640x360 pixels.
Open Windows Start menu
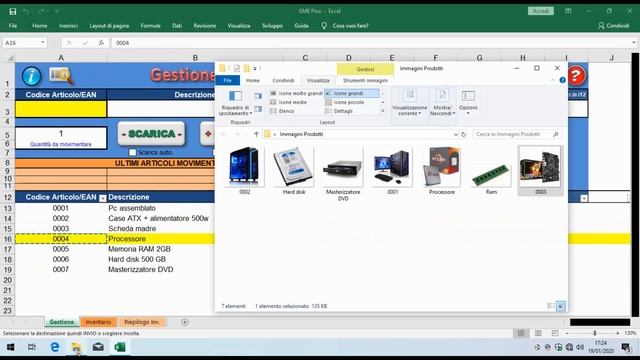[11, 347]
